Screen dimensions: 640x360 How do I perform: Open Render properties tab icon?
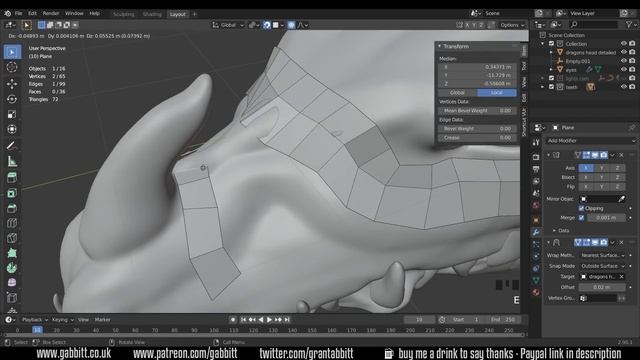pyautogui.click(x=536, y=157)
